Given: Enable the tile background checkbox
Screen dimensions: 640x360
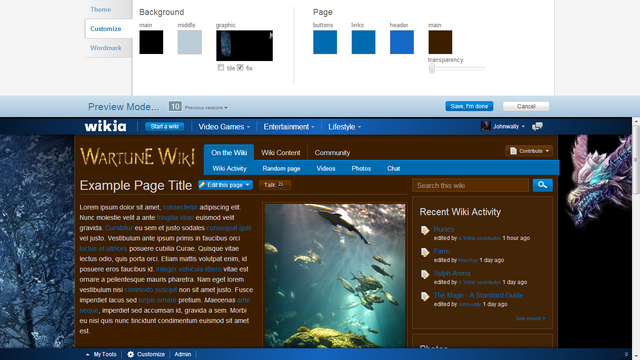Looking at the screenshot, I should [221, 67].
